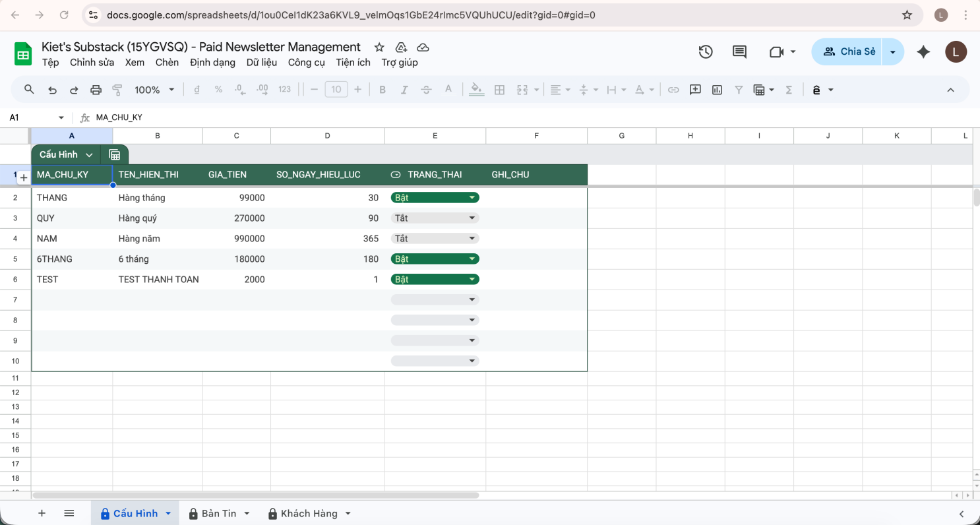Toggle italic formatting
The width and height of the screenshot is (980, 525).
point(404,90)
